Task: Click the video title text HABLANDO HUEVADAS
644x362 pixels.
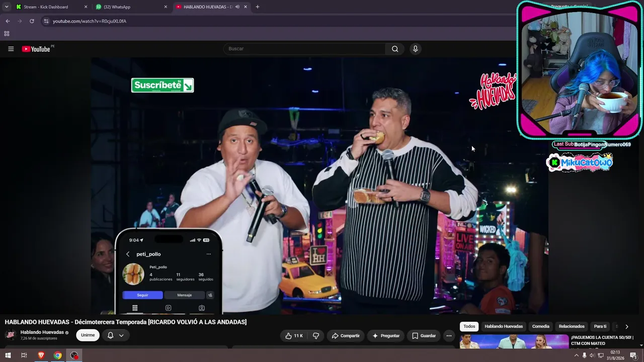Action: [x=126, y=322]
